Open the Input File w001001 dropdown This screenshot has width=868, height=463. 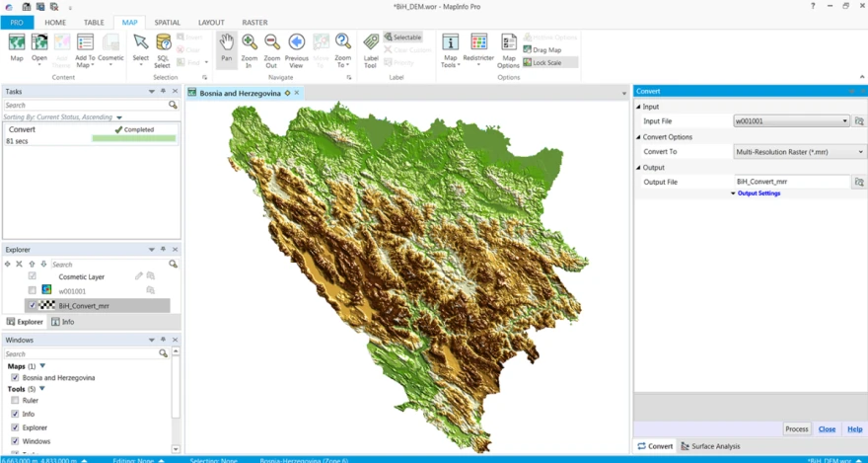(x=792, y=120)
